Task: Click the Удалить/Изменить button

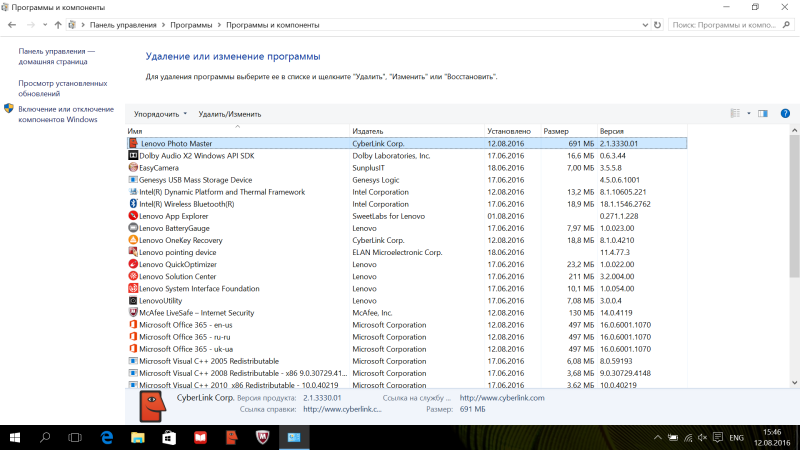Action: click(x=230, y=114)
